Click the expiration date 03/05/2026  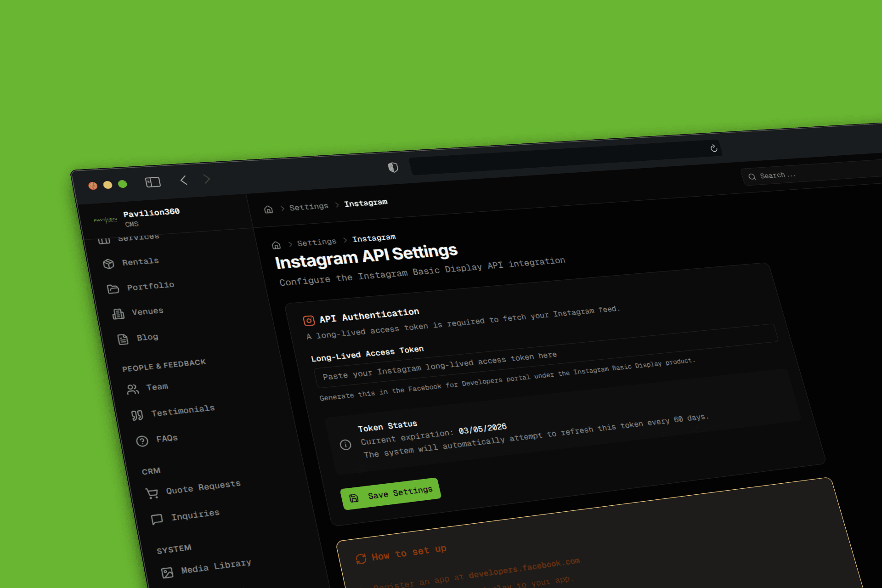point(482,429)
